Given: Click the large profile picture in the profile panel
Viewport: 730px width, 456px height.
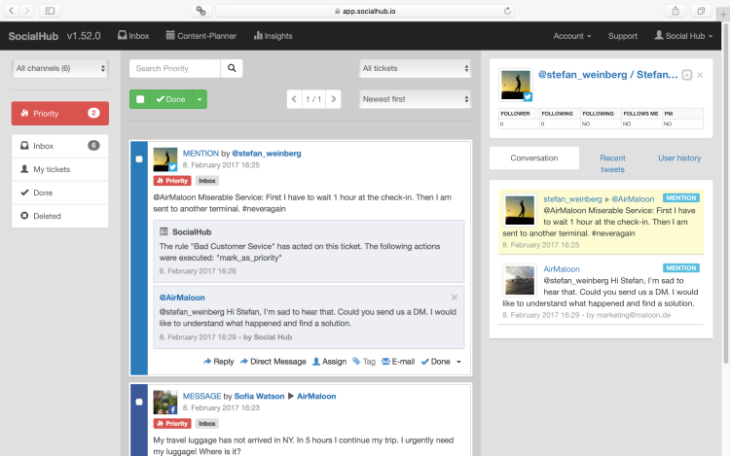Looking at the screenshot, I should (x=516, y=85).
